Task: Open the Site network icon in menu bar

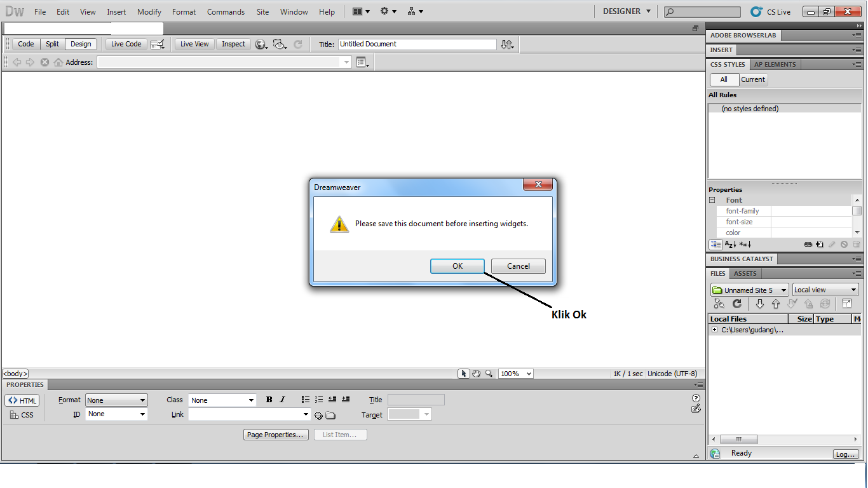Action: 415,11
